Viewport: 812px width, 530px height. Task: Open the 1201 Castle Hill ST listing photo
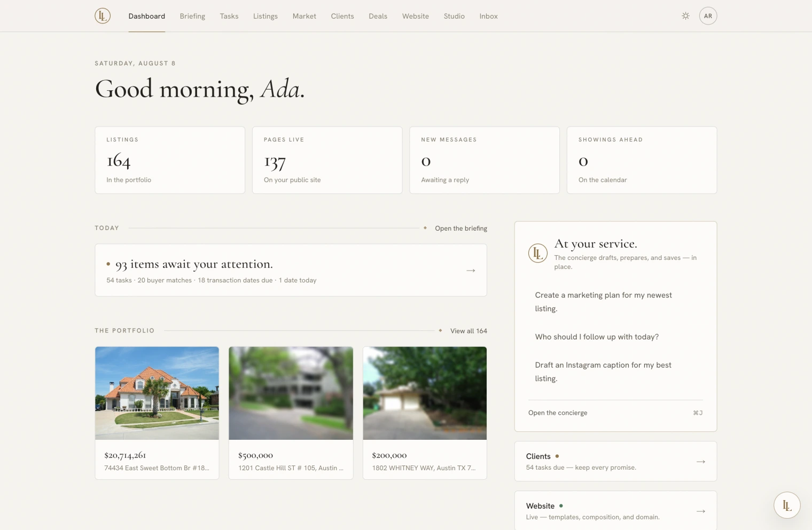click(x=291, y=393)
